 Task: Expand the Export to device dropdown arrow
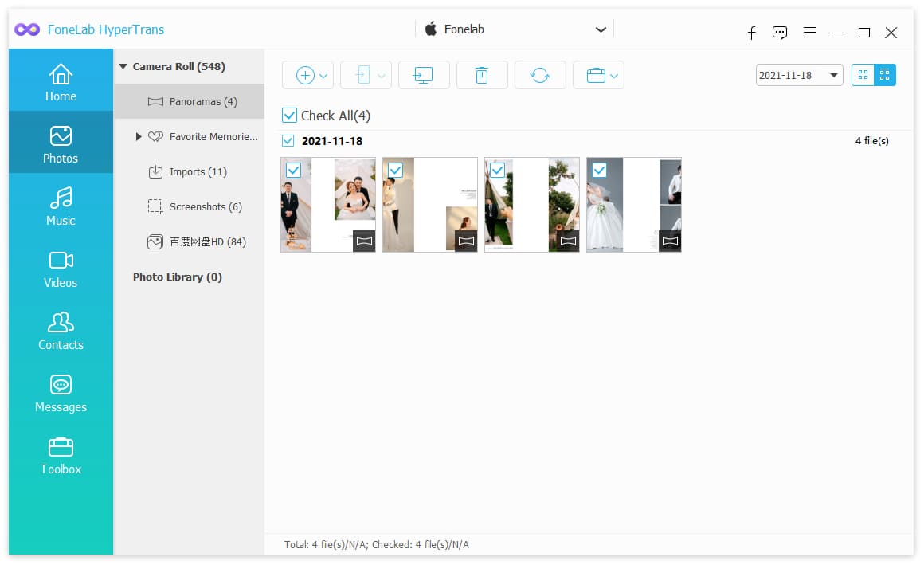pyautogui.click(x=382, y=76)
